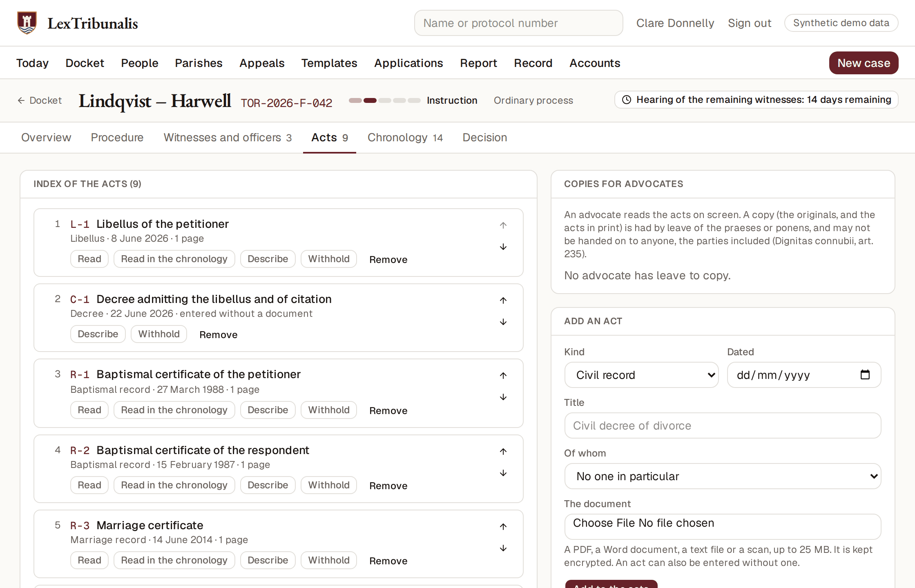Withhold the Marriage certificate

pyautogui.click(x=329, y=560)
